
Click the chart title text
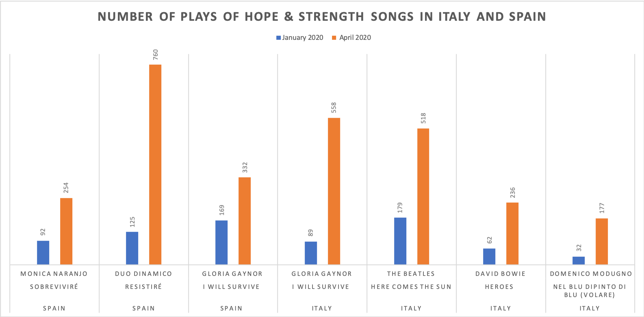(x=322, y=17)
